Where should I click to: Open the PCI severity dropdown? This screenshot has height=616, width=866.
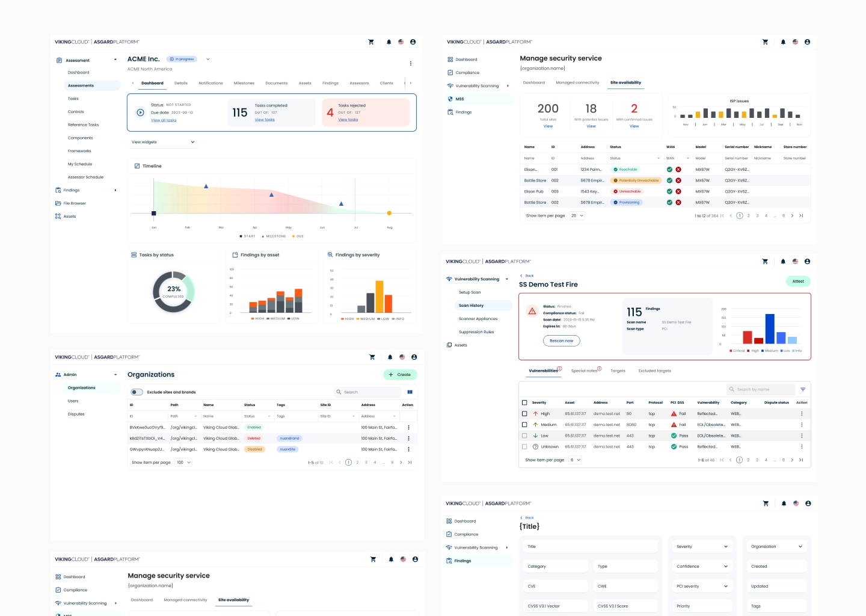(702, 586)
